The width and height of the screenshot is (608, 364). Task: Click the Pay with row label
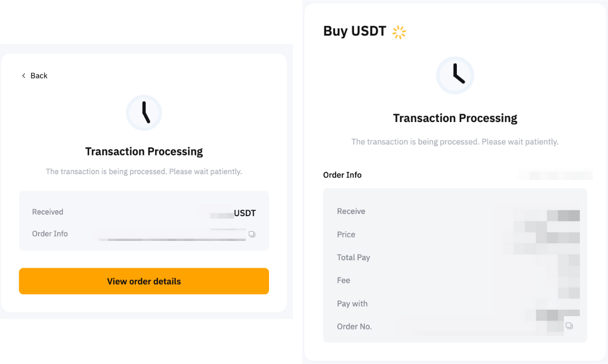point(352,304)
